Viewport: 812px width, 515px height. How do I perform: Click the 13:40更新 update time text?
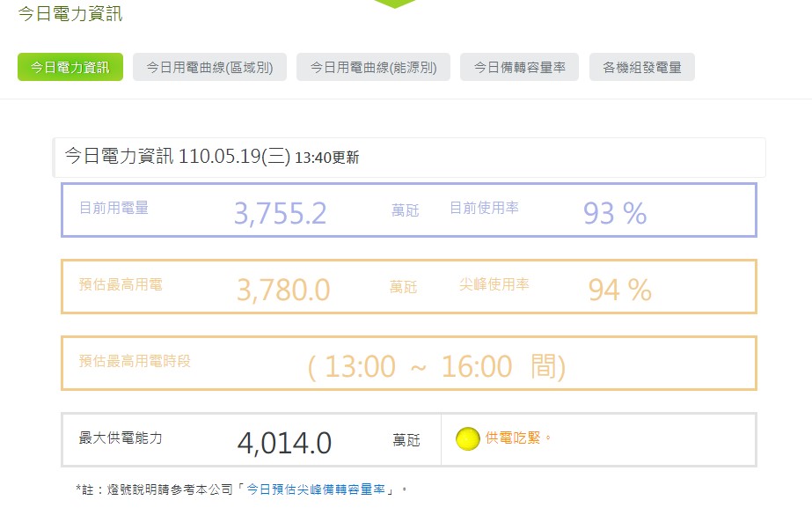(326, 158)
